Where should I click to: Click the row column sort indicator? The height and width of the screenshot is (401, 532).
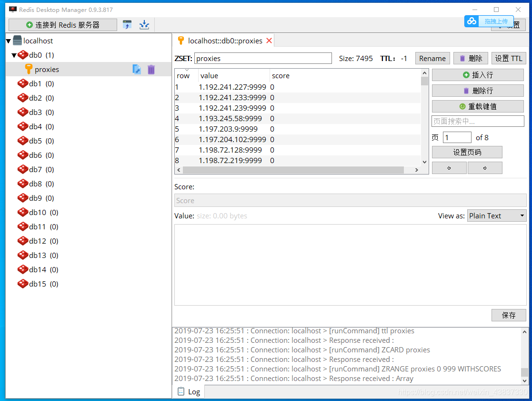[187, 70]
